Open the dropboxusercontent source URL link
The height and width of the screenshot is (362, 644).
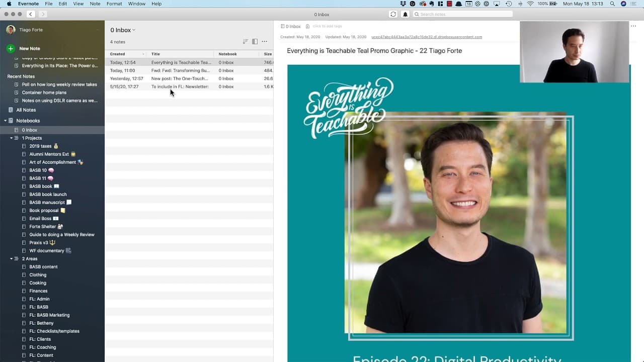tap(427, 37)
